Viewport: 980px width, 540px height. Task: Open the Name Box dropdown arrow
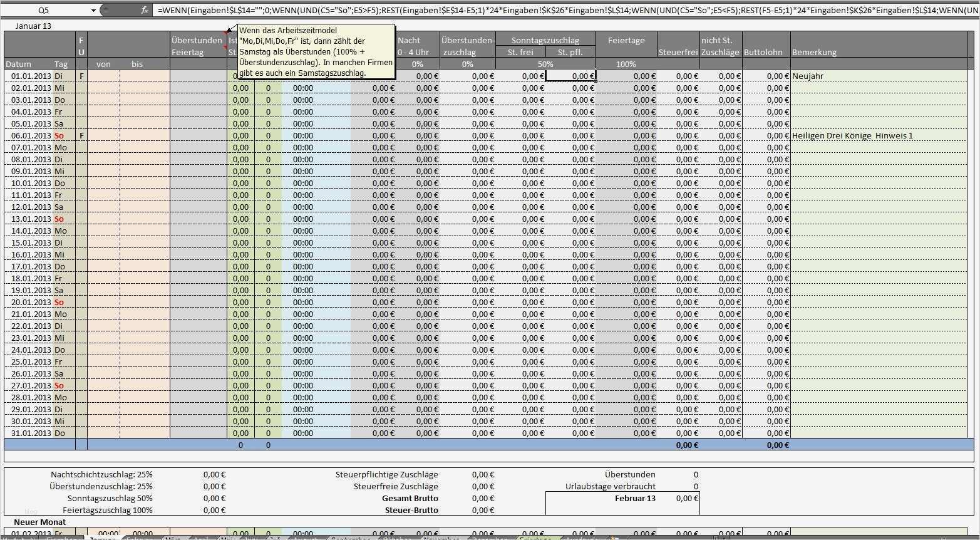point(93,10)
